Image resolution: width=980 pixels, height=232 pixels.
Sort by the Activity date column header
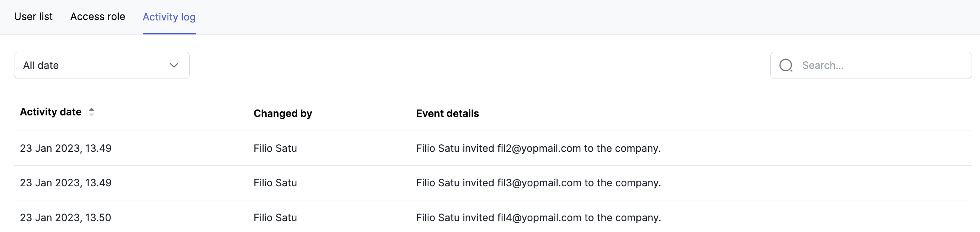51,112
